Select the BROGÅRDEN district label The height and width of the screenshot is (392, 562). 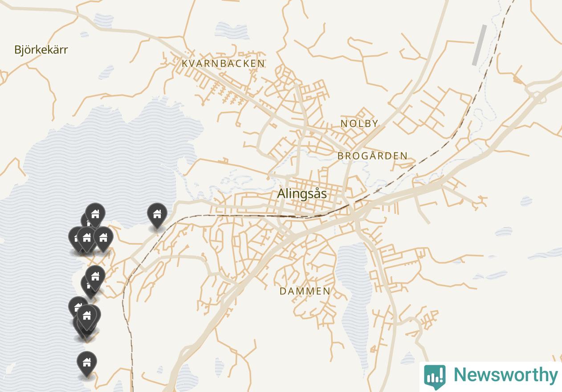point(372,156)
